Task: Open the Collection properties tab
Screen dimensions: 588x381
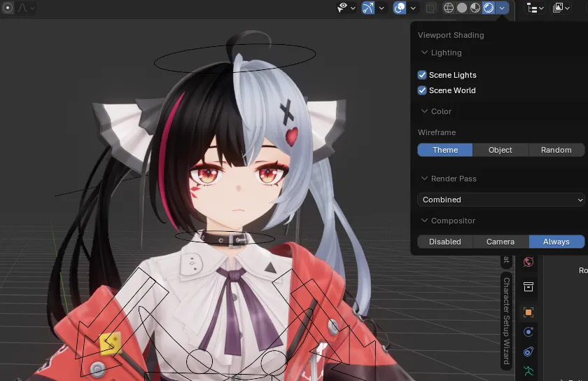Action: [x=528, y=286]
